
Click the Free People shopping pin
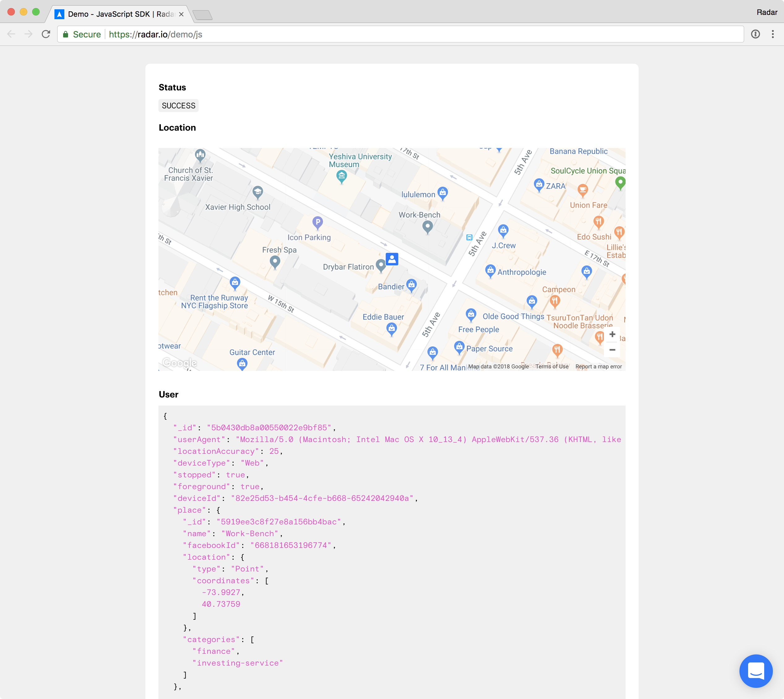(x=471, y=315)
